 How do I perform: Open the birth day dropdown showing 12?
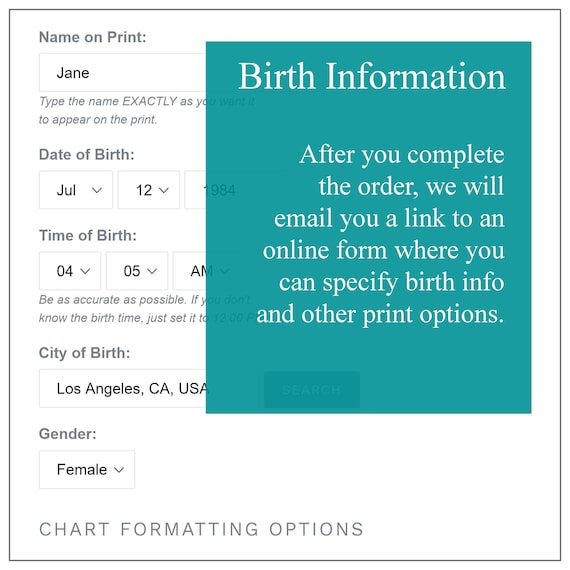point(149,190)
